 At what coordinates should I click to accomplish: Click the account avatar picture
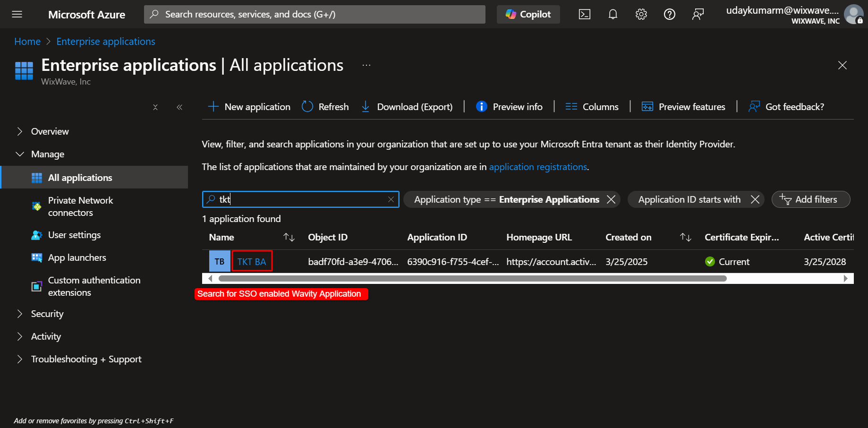[x=854, y=14]
